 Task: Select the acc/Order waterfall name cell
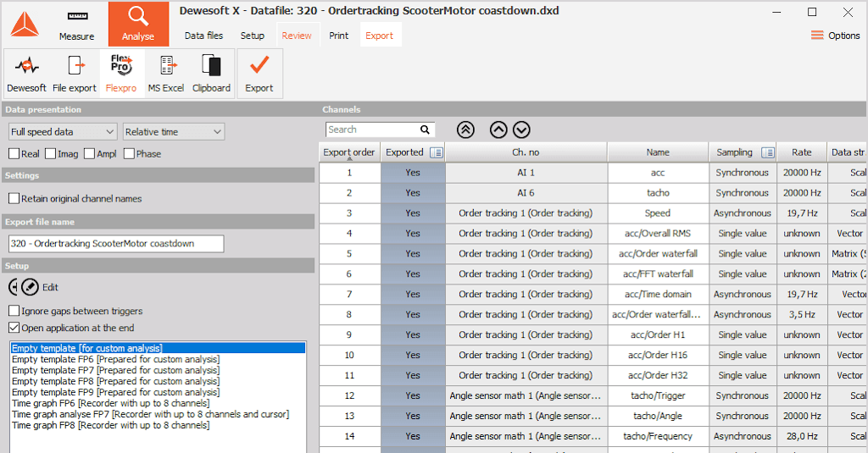pos(658,254)
